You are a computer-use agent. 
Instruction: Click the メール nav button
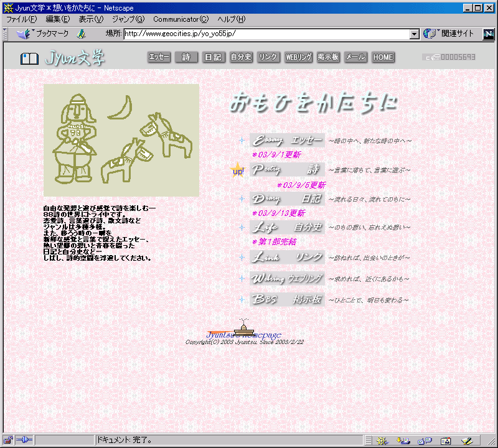pyautogui.click(x=355, y=57)
